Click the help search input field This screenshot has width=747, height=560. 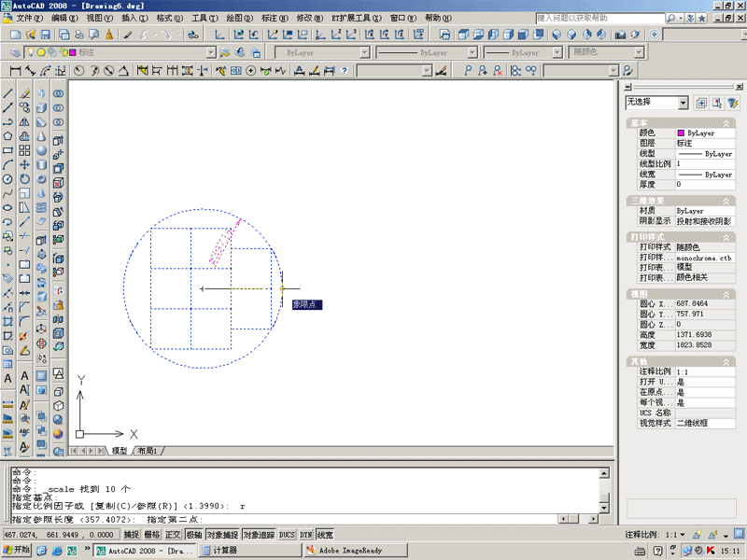(x=600, y=18)
